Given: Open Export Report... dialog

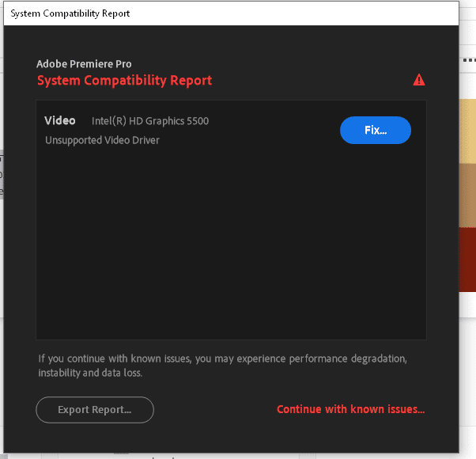Looking at the screenshot, I should 95,409.
